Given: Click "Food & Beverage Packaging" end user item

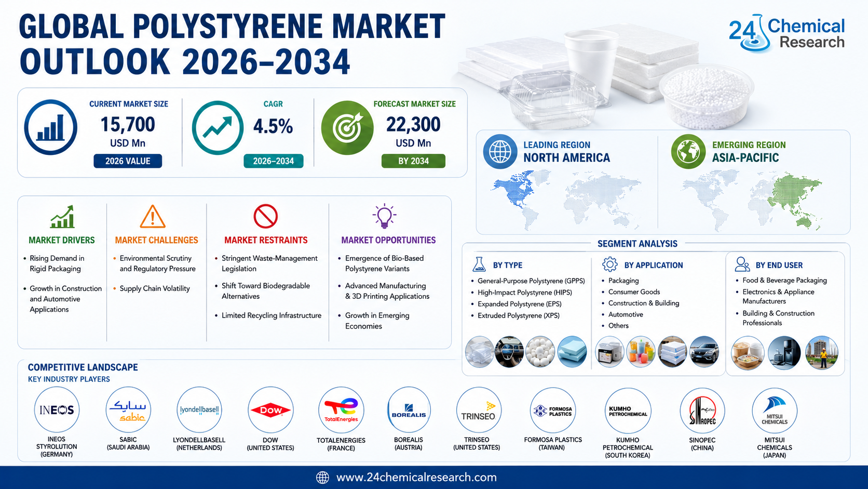Looking at the screenshot, I should pos(784,280).
